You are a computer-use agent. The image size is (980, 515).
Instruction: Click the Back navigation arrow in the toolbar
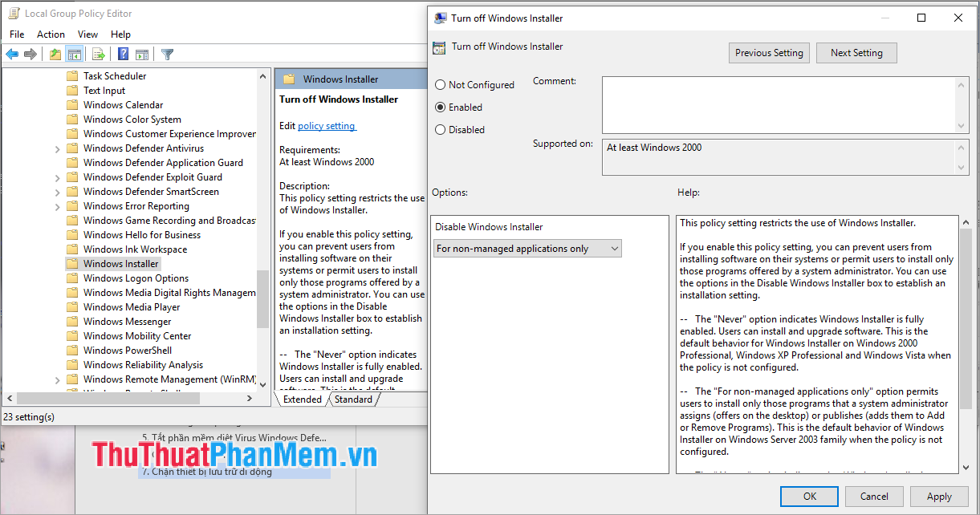click(x=12, y=54)
